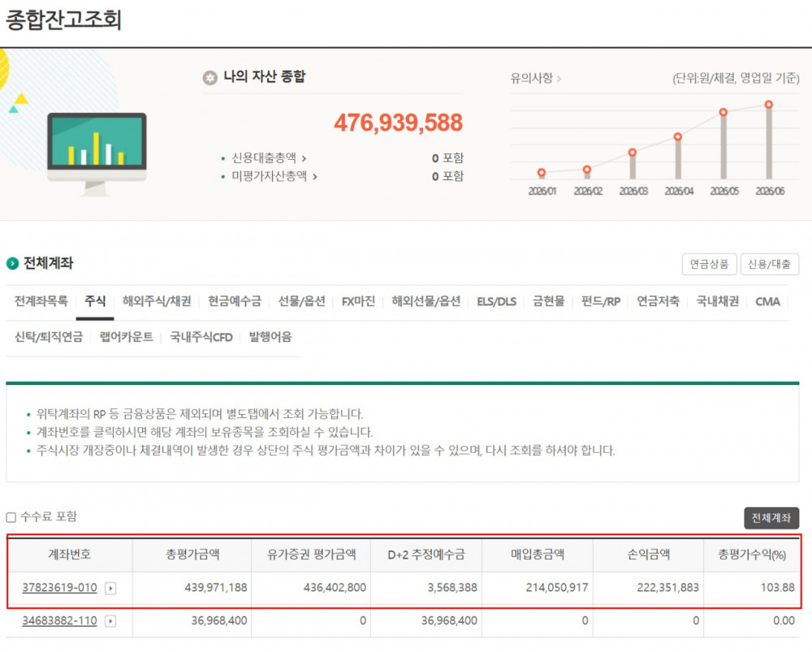Click the green arrow icon beside 전체계좌
The width and height of the screenshot is (812, 652).
tap(12, 264)
